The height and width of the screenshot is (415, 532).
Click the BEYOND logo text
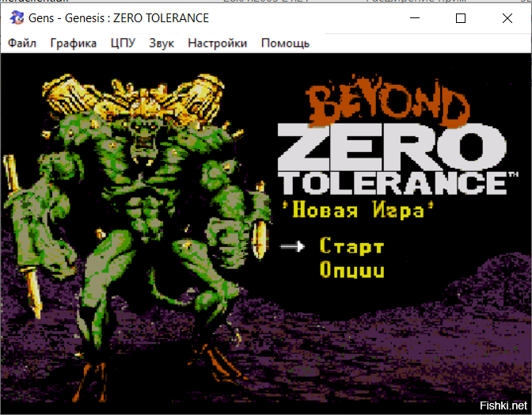pyautogui.click(x=388, y=101)
